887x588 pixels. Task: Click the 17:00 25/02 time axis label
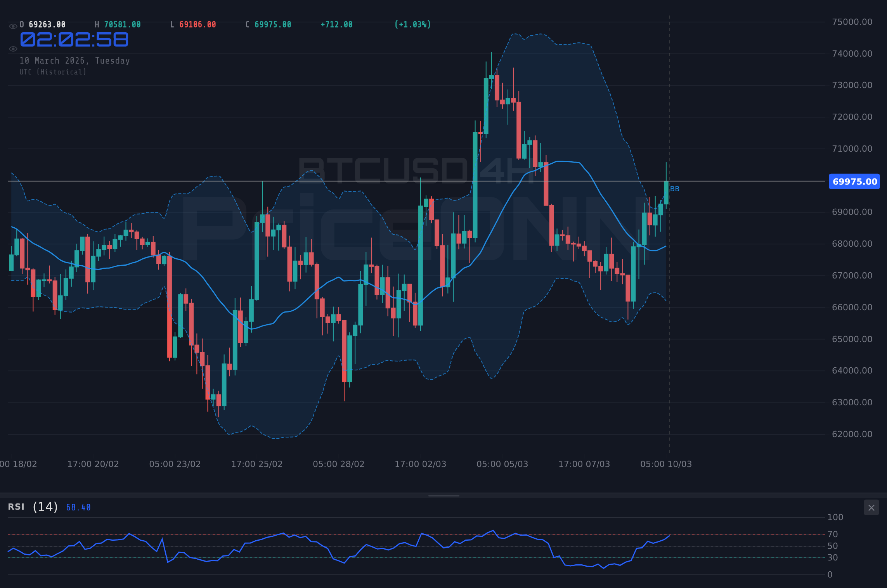pyautogui.click(x=257, y=464)
